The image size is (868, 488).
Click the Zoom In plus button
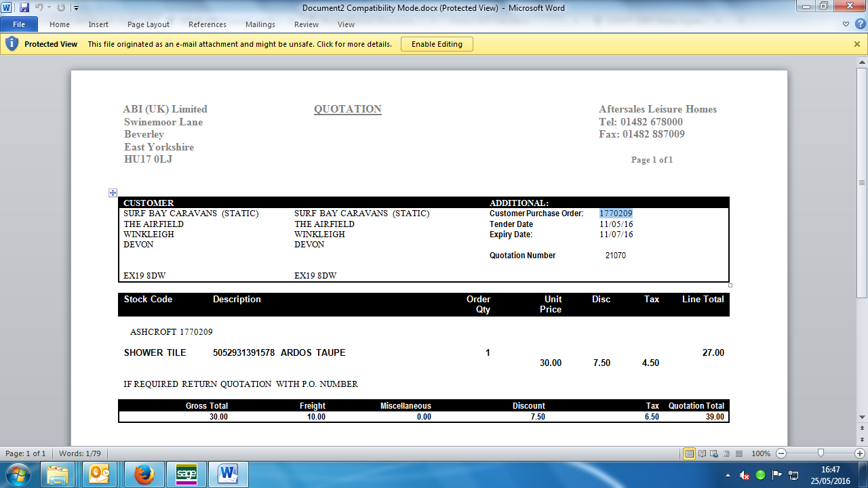(860, 453)
